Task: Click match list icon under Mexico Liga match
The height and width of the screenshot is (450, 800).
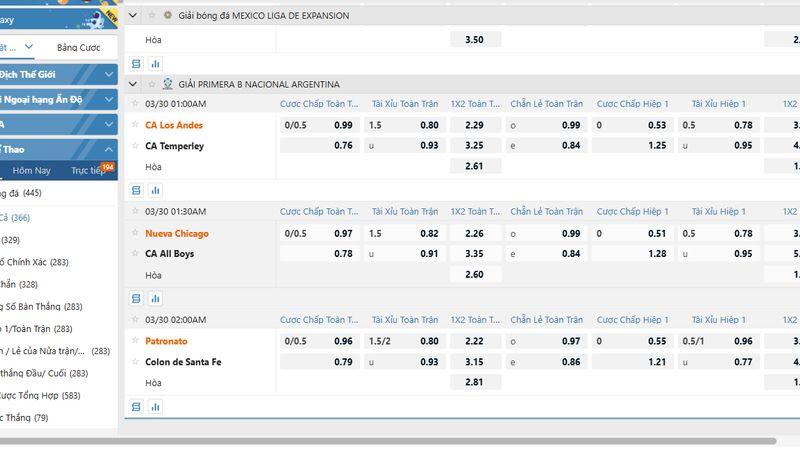Action: click(137, 63)
